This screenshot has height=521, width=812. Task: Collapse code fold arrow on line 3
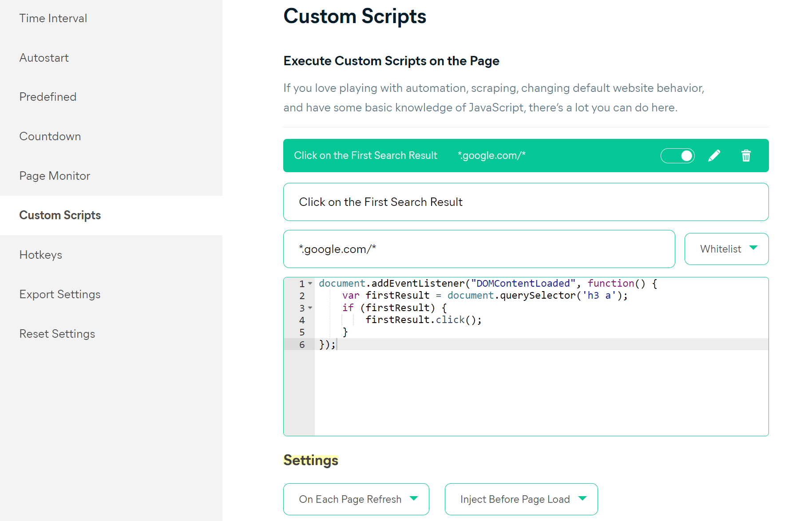(310, 308)
